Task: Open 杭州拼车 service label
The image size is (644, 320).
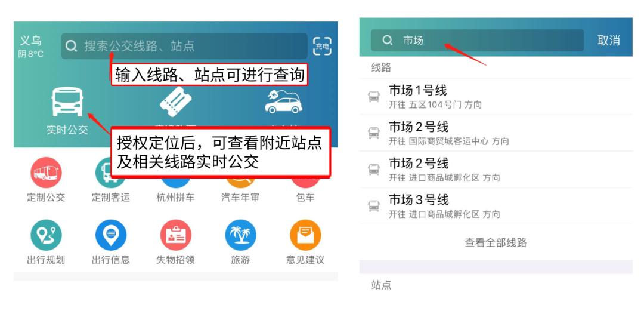Action: [x=176, y=198]
